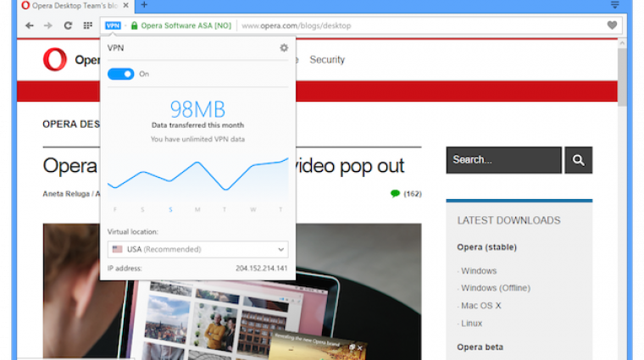Open the tab menu icon at top right
The height and width of the screenshot is (360, 644).
[x=615, y=5]
